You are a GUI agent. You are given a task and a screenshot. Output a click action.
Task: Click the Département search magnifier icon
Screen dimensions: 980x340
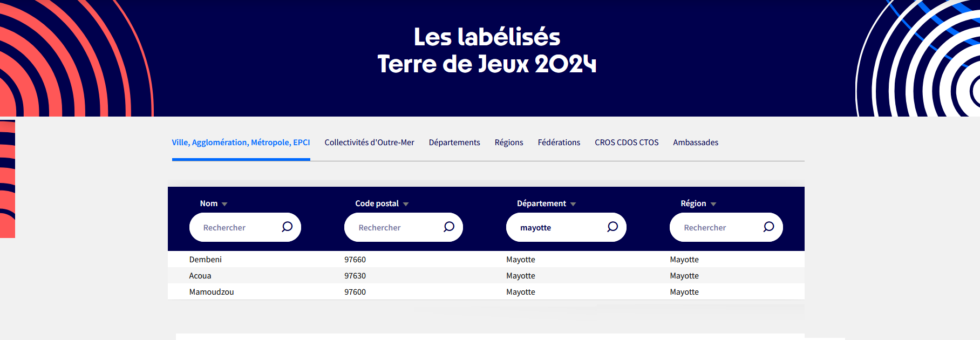[x=612, y=227]
